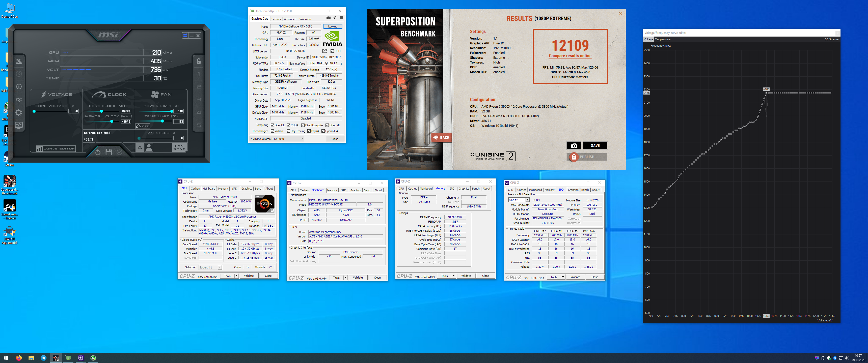
Task: Expand Tools dropdown arrow in CPU-Z CPU window
Action: pos(236,276)
